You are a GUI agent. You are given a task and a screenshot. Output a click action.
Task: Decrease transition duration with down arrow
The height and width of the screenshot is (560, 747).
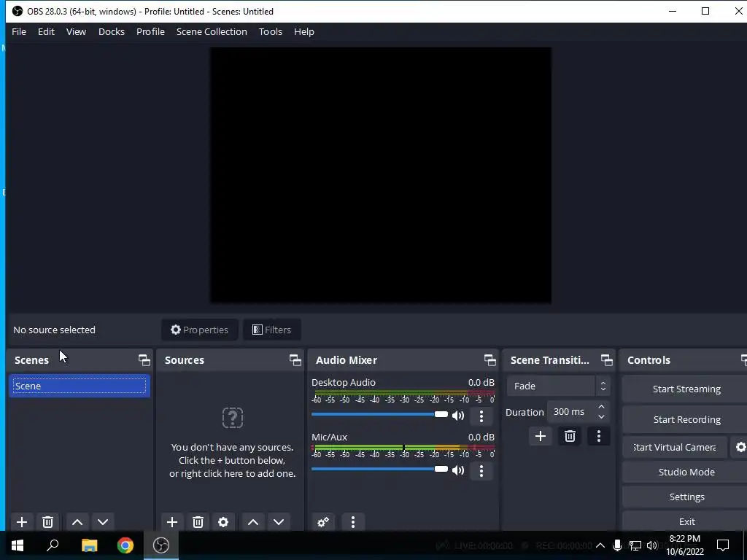point(601,417)
